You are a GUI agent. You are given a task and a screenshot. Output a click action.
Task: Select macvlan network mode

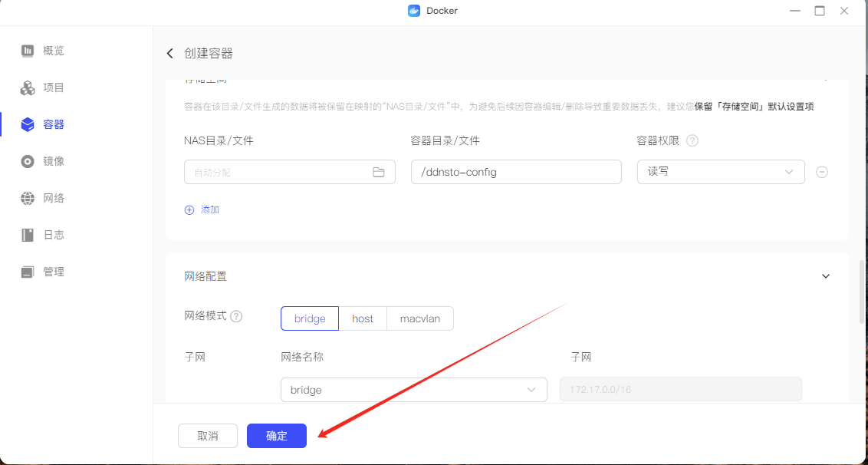420,318
